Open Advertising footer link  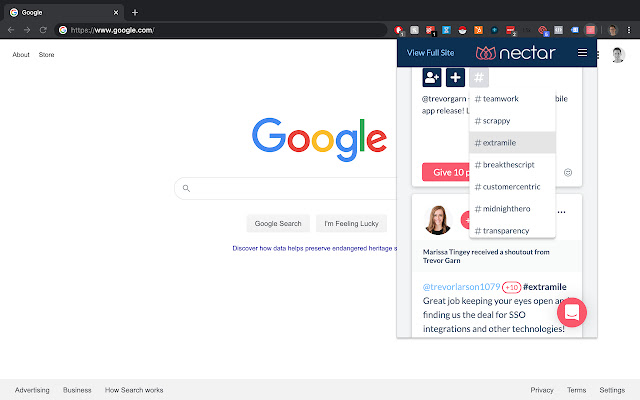pyautogui.click(x=32, y=390)
